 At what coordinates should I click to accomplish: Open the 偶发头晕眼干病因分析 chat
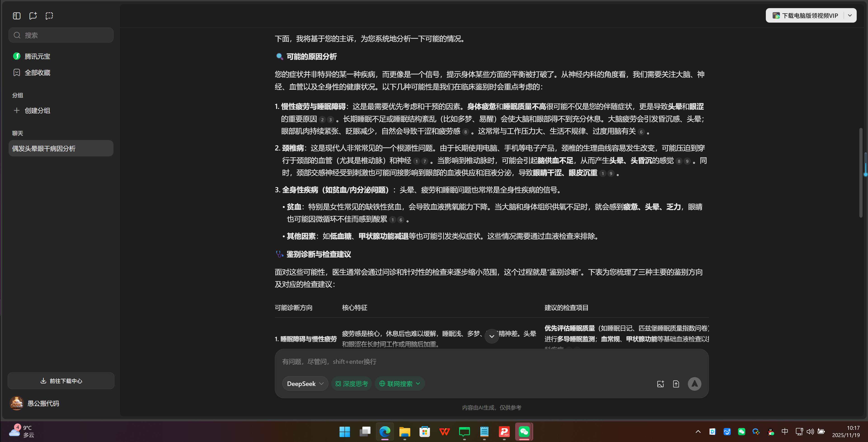(44, 148)
